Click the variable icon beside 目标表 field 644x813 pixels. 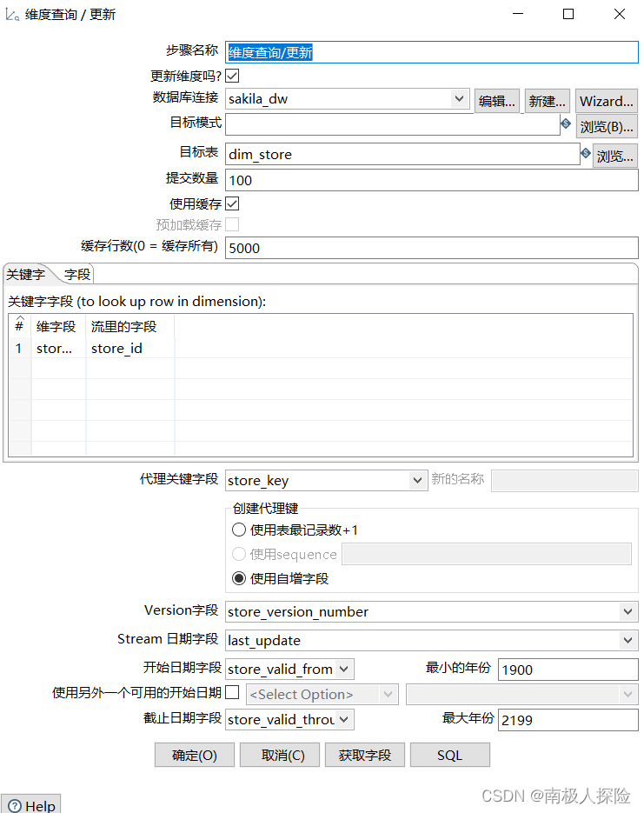586,153
